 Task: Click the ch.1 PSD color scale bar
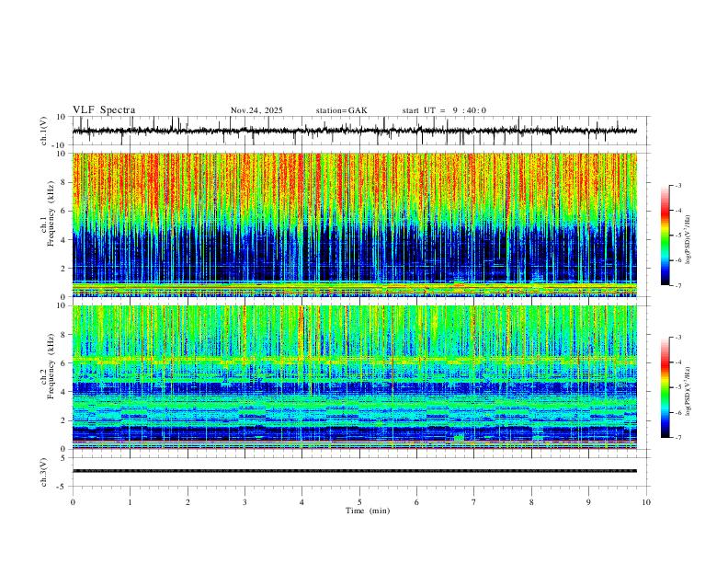tap(665, 236)
